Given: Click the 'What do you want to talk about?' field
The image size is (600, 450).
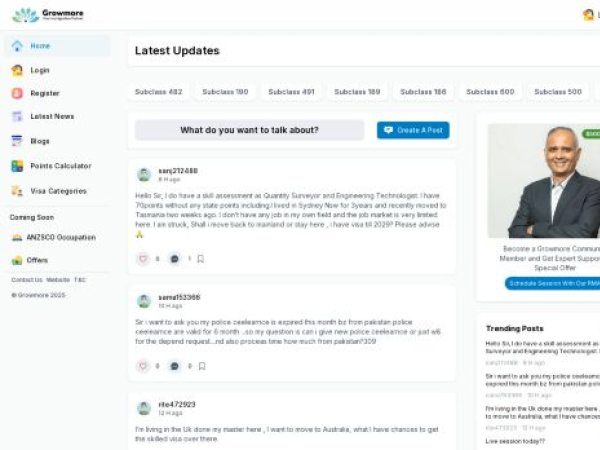Looking at the screenshot, I should click(250, 130).
